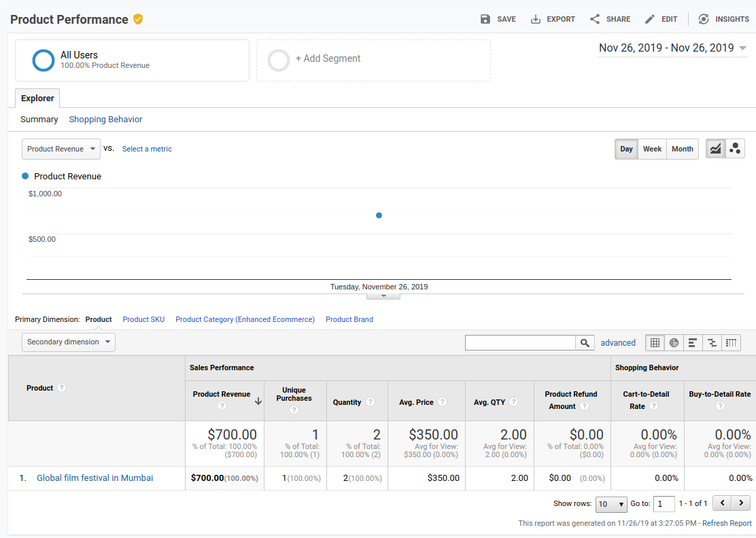Open Global film festival in Mumbai product
The image size is (756, 538).
[94, 478]
